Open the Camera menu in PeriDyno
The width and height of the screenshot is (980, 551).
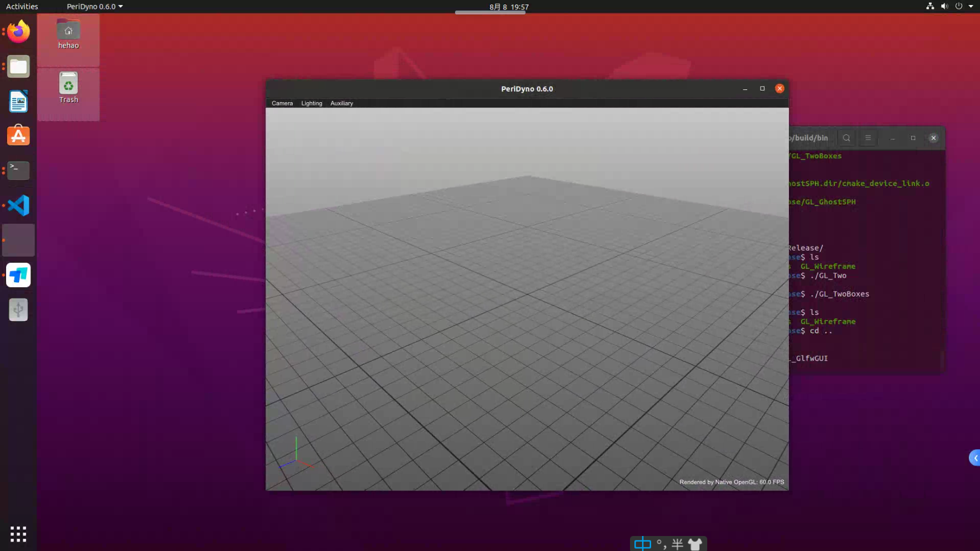(x=282, y=103)
